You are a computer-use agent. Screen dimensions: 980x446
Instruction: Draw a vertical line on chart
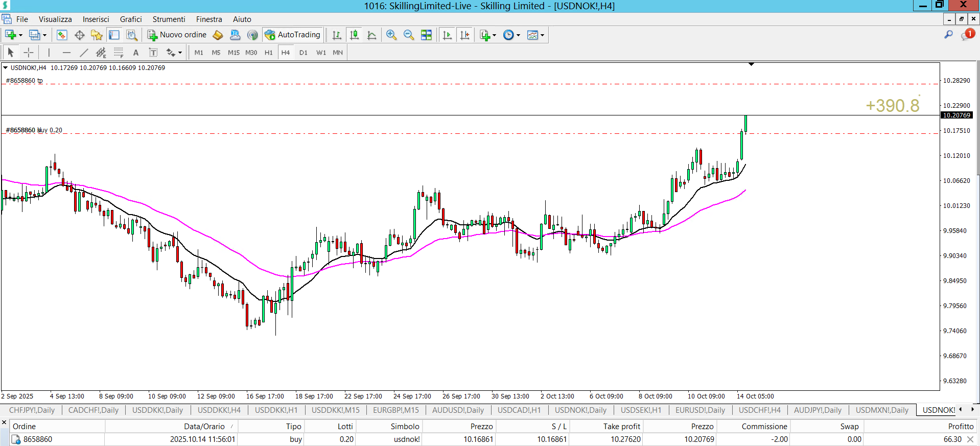(x=49, y=53)
